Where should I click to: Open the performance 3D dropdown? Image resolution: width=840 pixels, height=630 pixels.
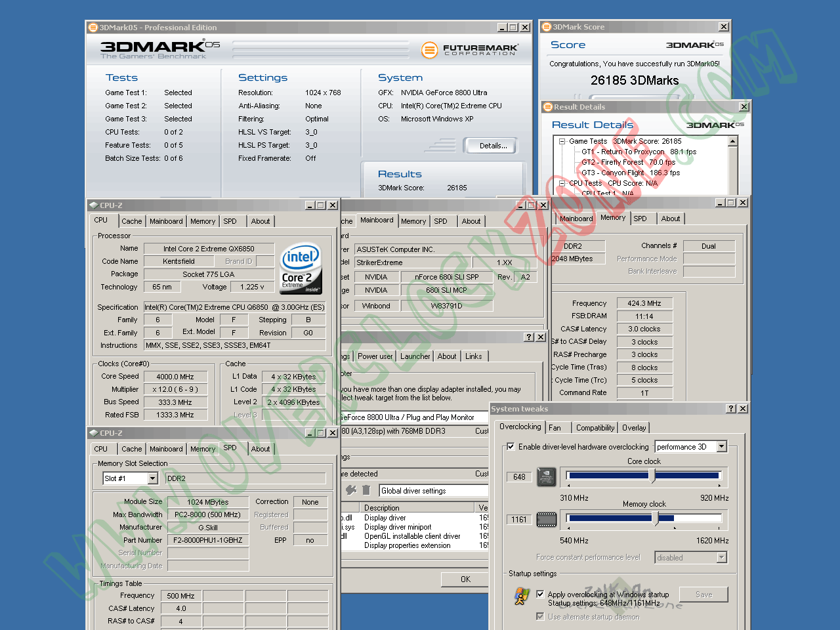pos(722,447)
